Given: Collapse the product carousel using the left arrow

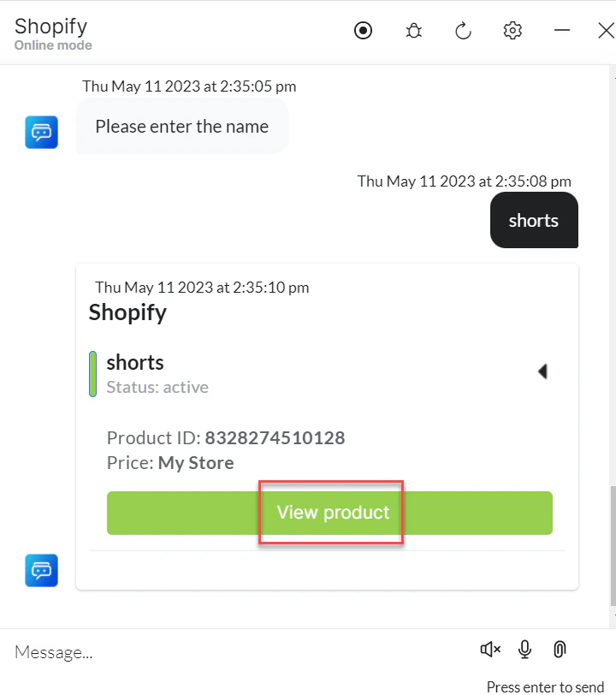Looking at the screenshot, I should (x=543, y=371).
